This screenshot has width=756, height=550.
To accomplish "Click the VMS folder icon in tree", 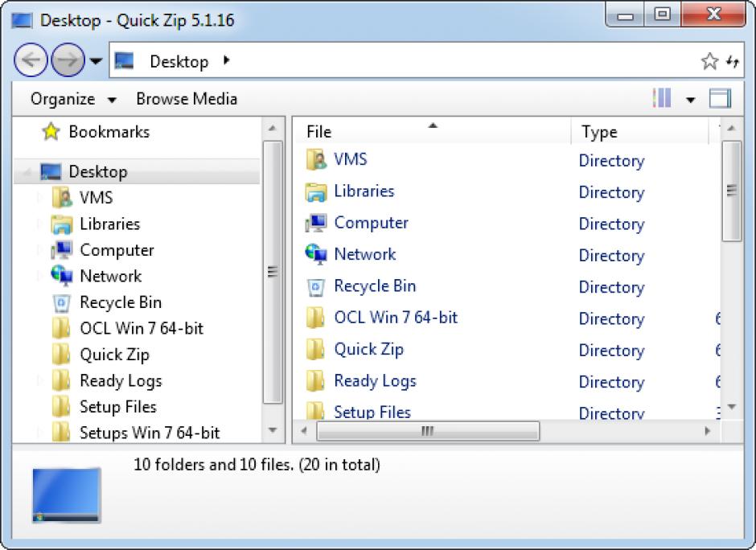I will [62, 198].
